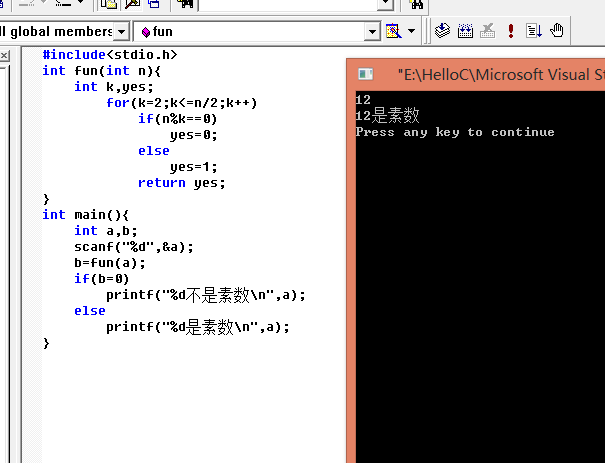Toggle breakpoint with the hand icon
The image size is (605, 463).
557,30
